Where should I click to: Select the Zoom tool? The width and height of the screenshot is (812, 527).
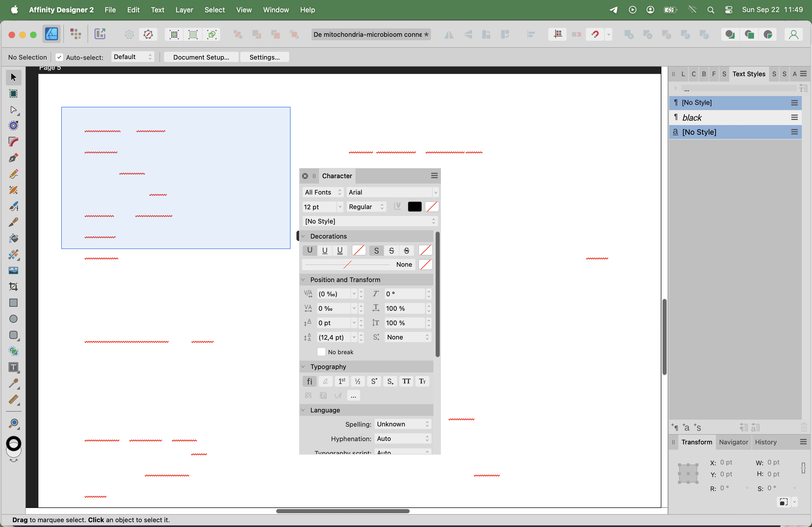click(13, 424)
